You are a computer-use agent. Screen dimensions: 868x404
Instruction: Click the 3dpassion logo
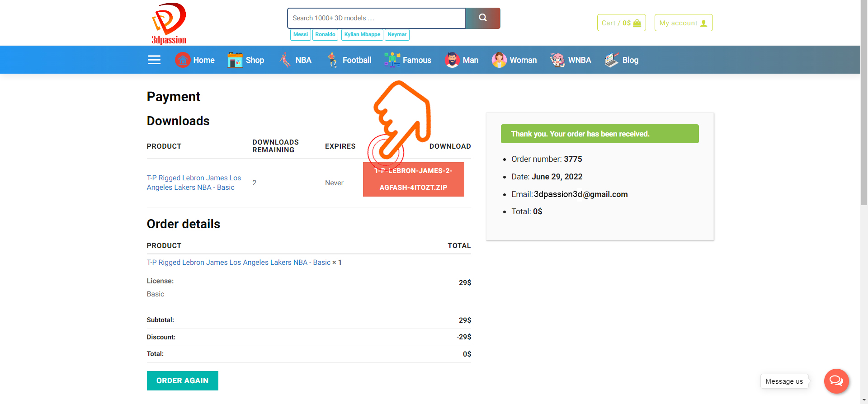[169, 23]
